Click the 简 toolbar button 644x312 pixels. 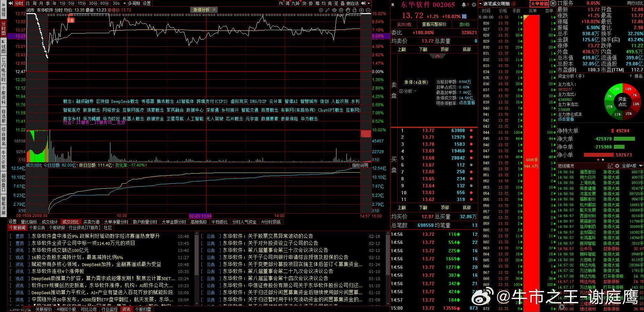[288, 3]
